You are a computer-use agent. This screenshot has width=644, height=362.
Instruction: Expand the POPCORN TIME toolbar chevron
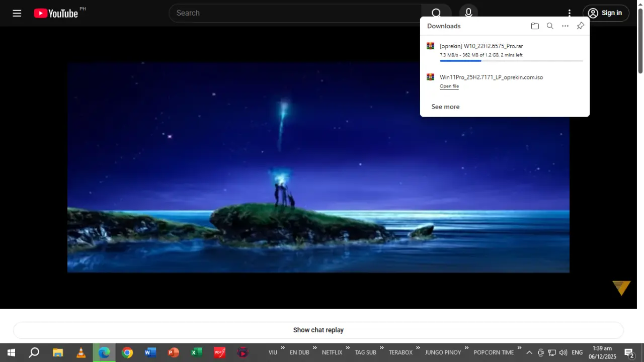point(519,347)
